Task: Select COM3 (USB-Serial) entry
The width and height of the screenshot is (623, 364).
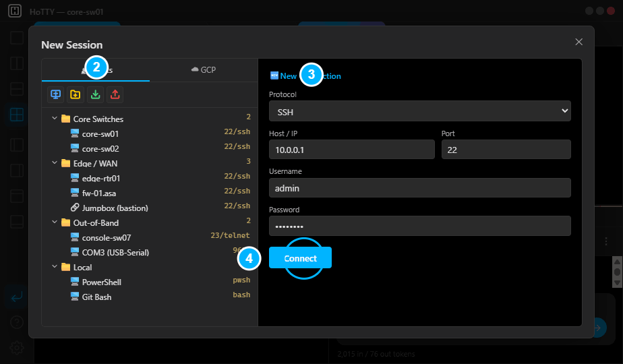Action: (150, 252)
